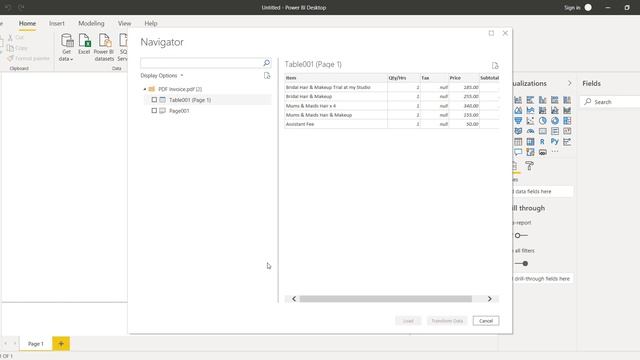This screenshot has width=640, height=360.
Task: Switch to the Insert ribbon tab
Action: click(x=57, y=23)
